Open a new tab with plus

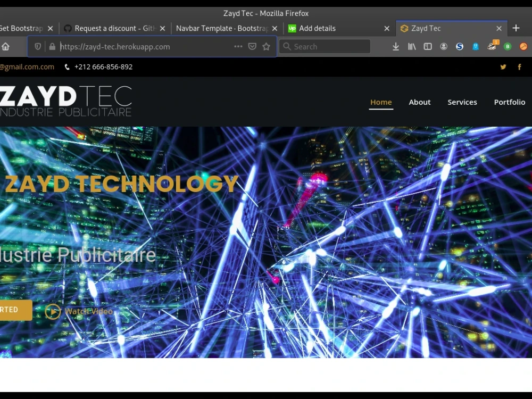516,28
